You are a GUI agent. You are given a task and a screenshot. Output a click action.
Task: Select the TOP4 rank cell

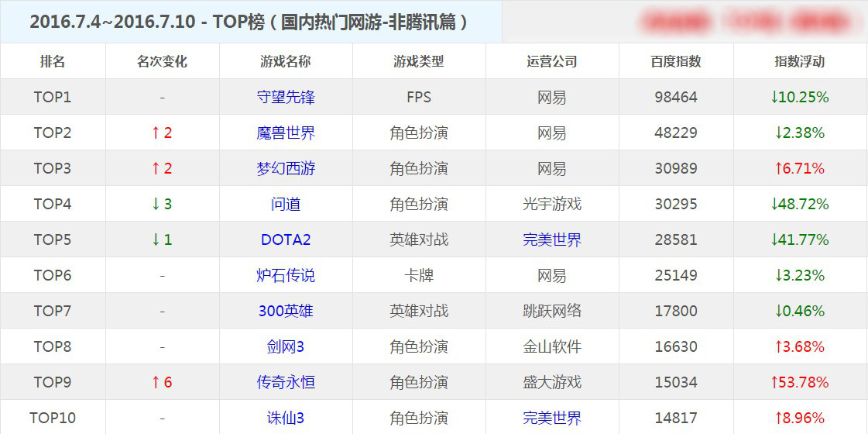point(53,204)
